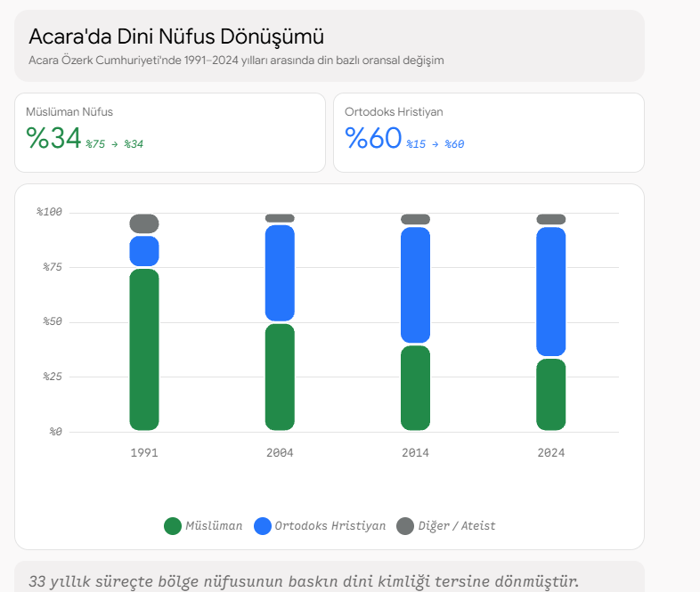Click the %75 y-axis label

tap(53, 267)
